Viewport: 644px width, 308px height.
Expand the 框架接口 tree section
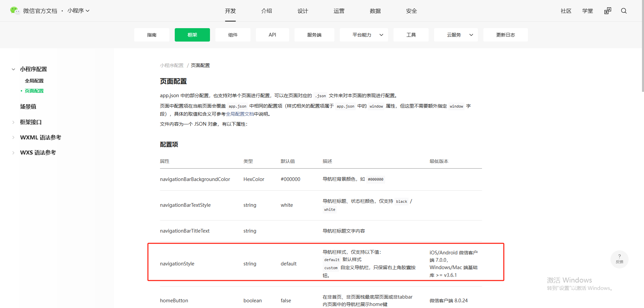point(13,122)
